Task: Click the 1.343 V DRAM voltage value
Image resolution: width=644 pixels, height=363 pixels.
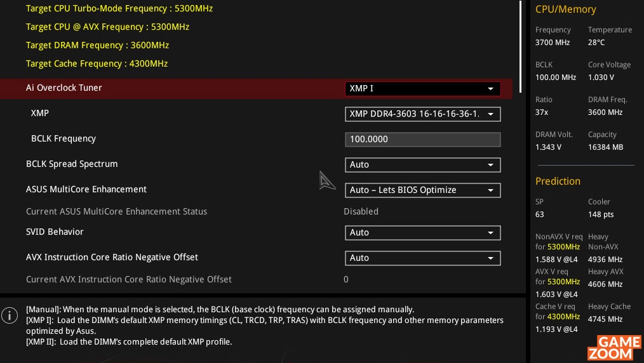Action: pos(548,147)
